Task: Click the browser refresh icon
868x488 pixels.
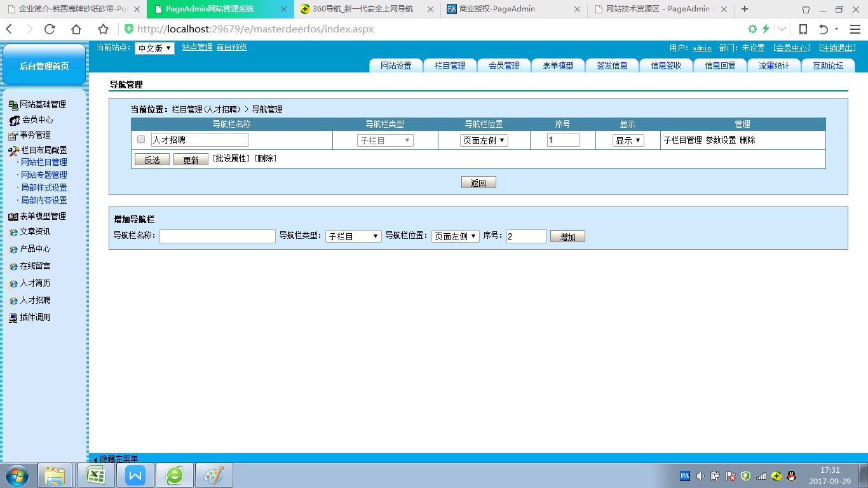Action: (50, 29)
